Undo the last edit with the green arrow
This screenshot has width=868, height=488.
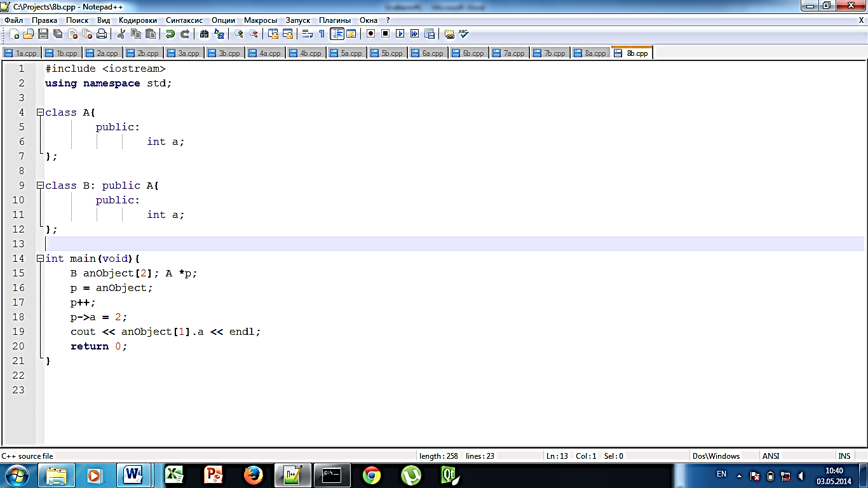tap(170, 34)
